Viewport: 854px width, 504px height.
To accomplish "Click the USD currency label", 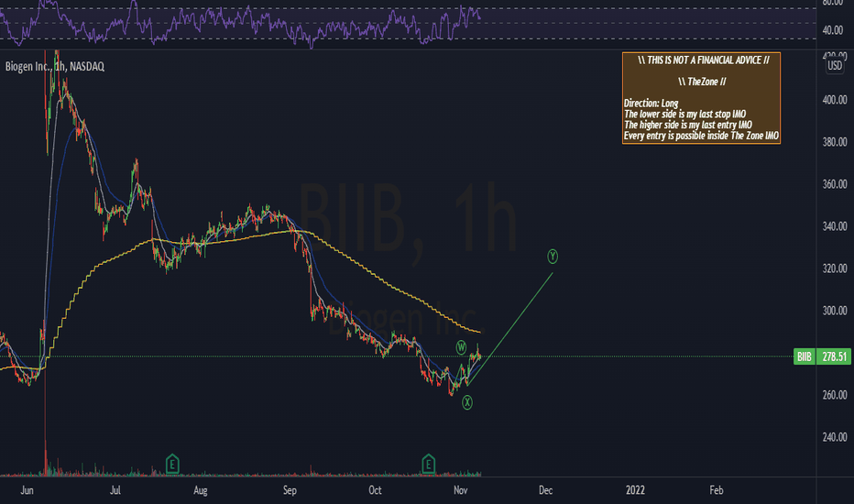I will pyautogui.click(x=835, y=66).
